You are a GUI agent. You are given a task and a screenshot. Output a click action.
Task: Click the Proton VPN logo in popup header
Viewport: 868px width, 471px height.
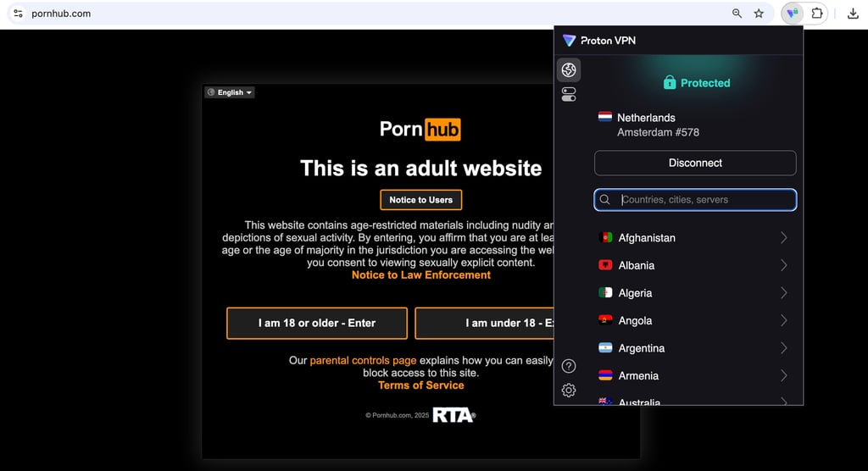pos(569,41)
